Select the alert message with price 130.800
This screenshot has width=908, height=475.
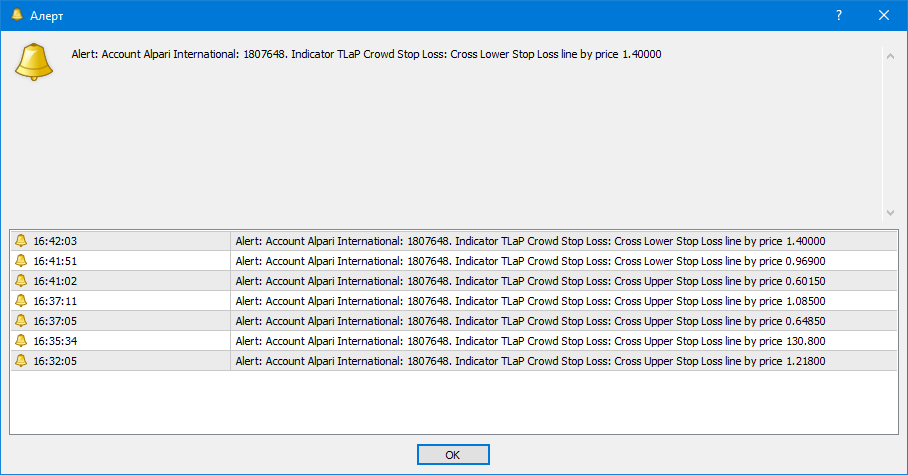530,341
